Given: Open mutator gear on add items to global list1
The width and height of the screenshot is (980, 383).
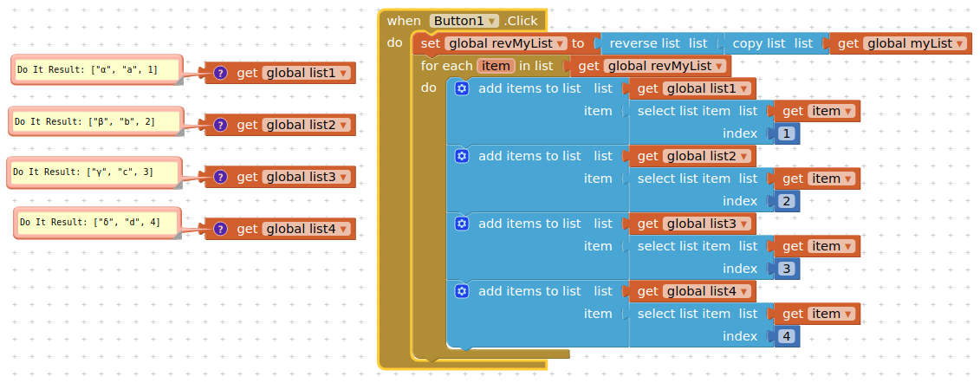Looking at the screenshot, I should pyautogui.click(x=462, y=88).
